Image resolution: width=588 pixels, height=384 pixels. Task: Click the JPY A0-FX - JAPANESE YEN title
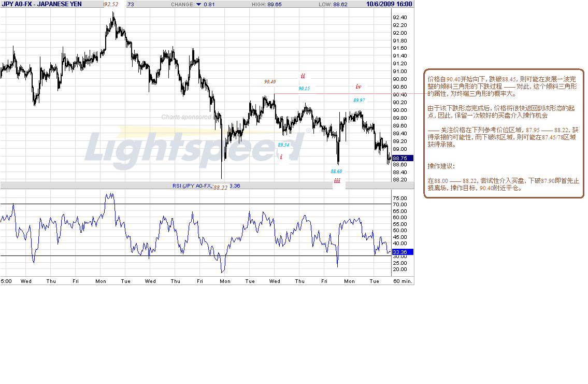click(41, 4)
